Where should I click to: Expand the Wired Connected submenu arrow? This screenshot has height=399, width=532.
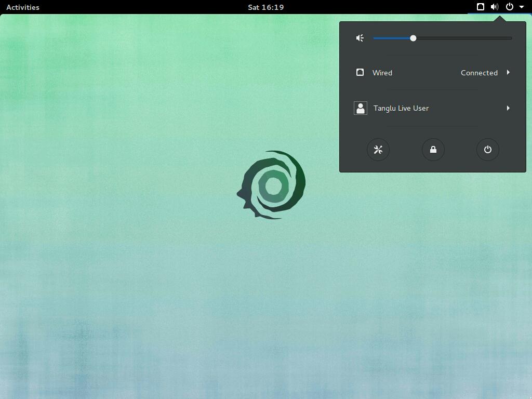[x=508, y=72]
